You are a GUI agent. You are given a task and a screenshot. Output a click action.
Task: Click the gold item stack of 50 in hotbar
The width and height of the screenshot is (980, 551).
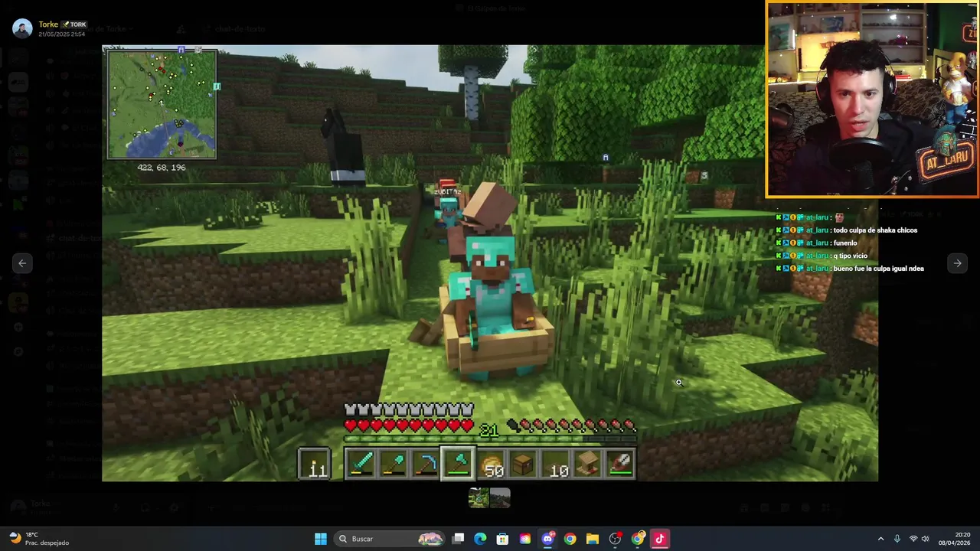492,464
